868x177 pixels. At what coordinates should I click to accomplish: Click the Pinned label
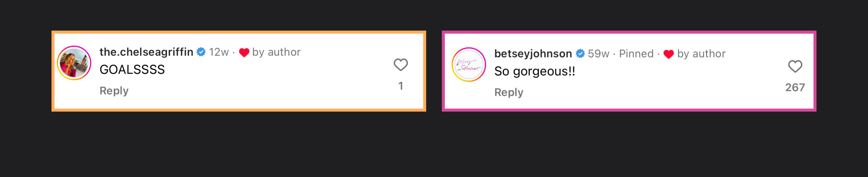point(636,54)
